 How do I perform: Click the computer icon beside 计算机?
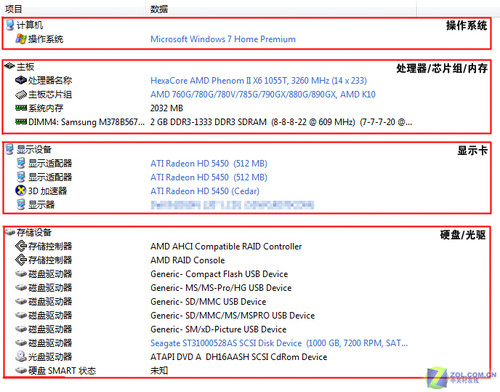pos(10,25)
